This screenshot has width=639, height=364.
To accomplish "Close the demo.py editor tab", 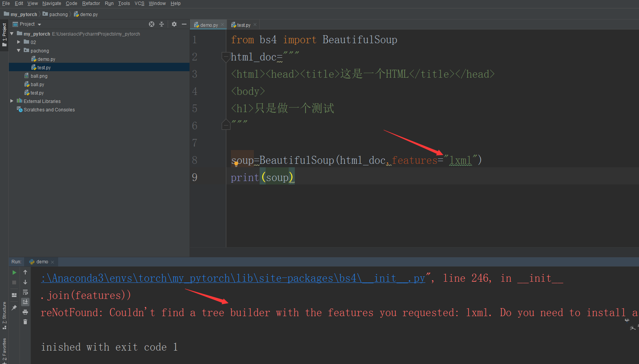I will coord(222,25).
